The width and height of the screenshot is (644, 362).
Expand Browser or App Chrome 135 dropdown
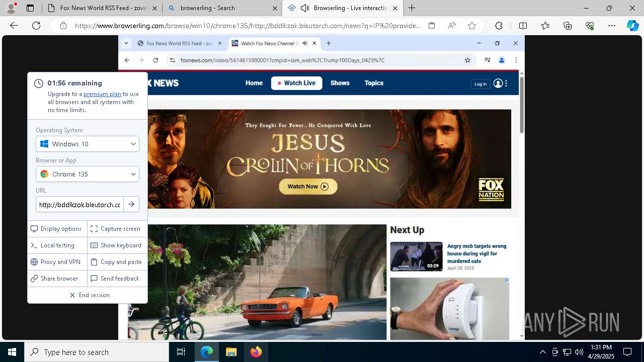pos(88,174)
